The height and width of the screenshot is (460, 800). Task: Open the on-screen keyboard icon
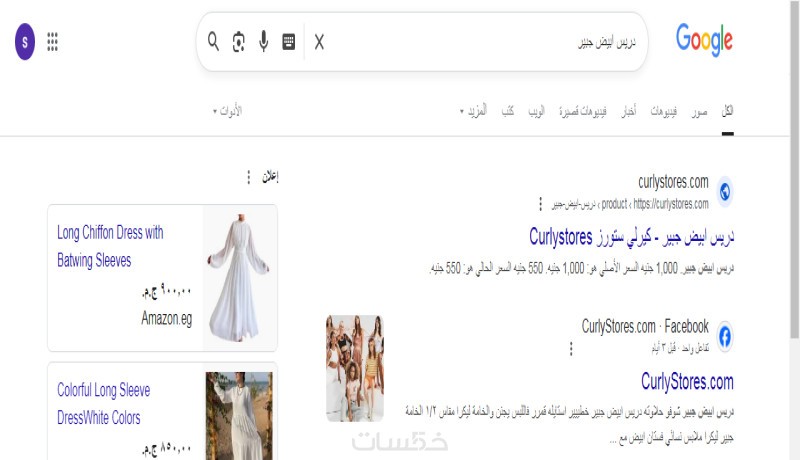(288, 42)
